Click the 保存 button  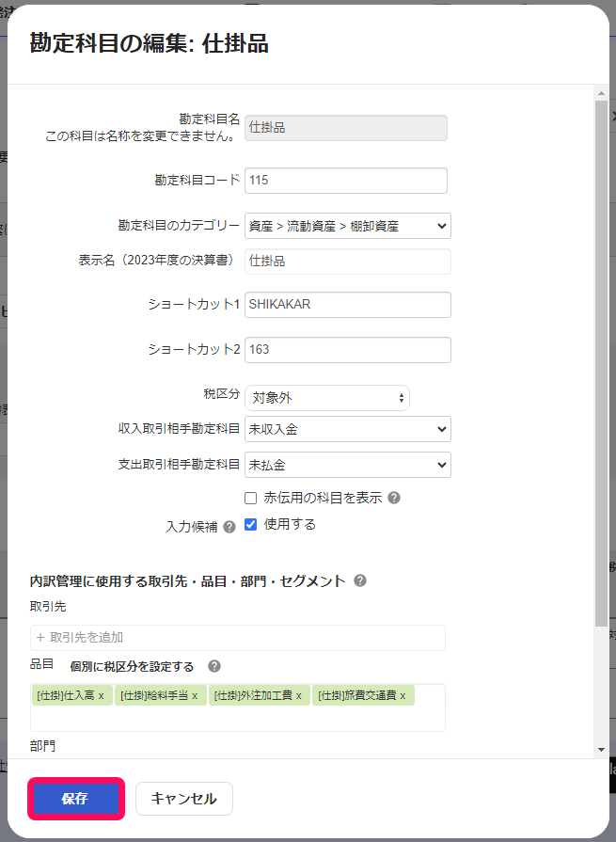pyautogui.click(x=75, y=799)
